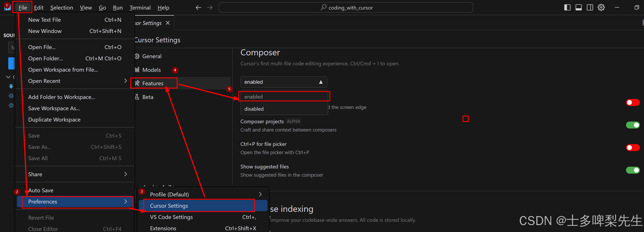Viewport: 644px width, 232px height.
Task: Click the navigate back arrow
Action: point(198,8)
